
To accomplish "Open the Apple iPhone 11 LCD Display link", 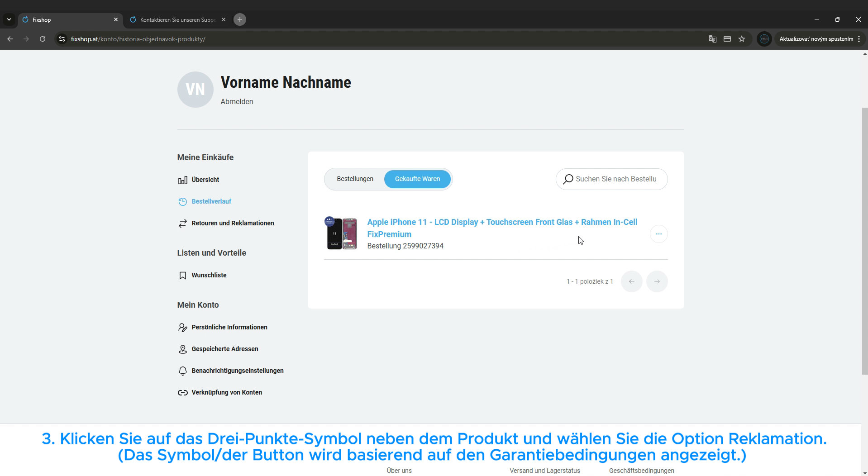I will tap(502, 222).
